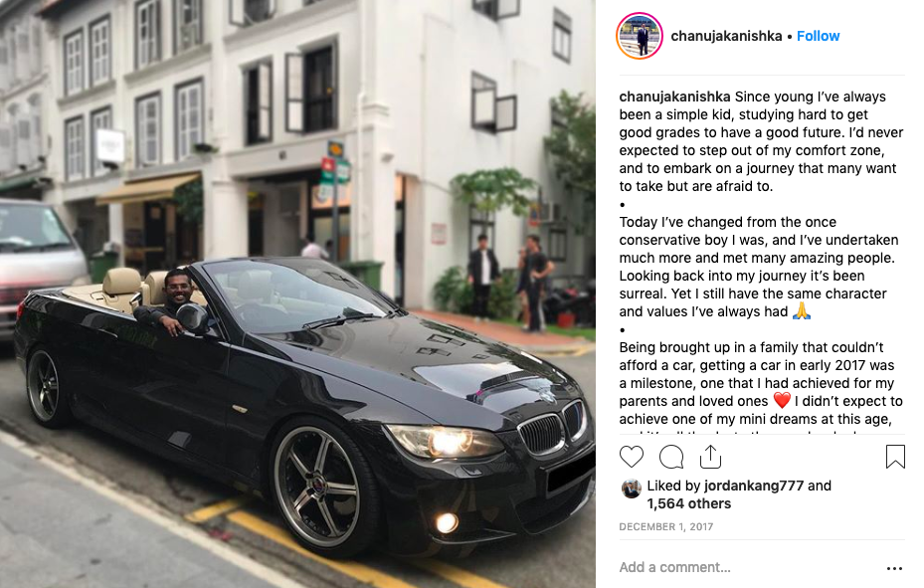Click the BMW convertible photo
The height and width of the screenshot is (588, 924).
pyautogui.click(x=297, y=294)
